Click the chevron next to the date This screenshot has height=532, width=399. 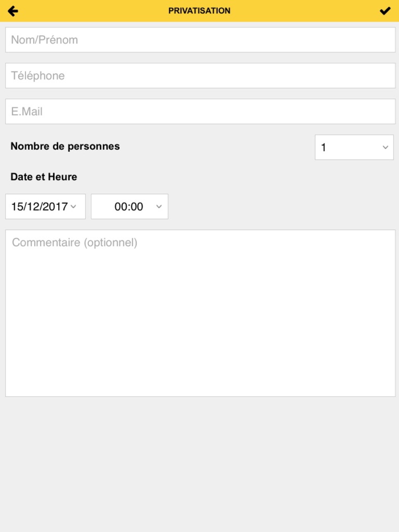[x=73, y=207]
